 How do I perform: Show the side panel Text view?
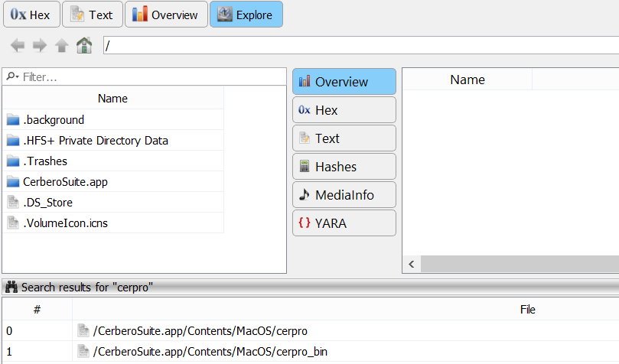[x=344, y=138]
